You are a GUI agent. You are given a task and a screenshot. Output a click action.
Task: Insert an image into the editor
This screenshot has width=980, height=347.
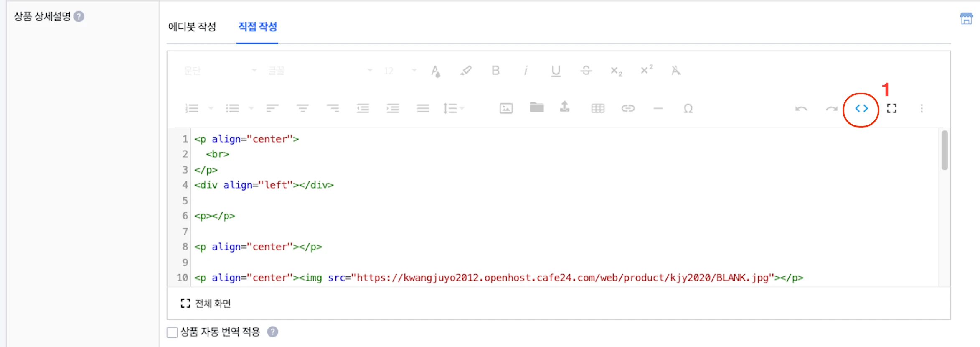pyautogui.click(x=506, y=109)
